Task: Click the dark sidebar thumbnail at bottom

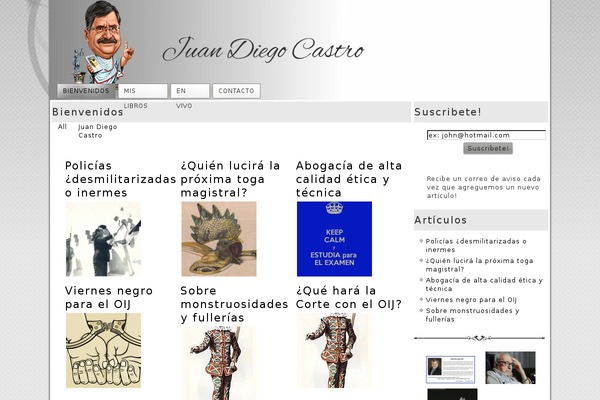Action: coord(452,394)
